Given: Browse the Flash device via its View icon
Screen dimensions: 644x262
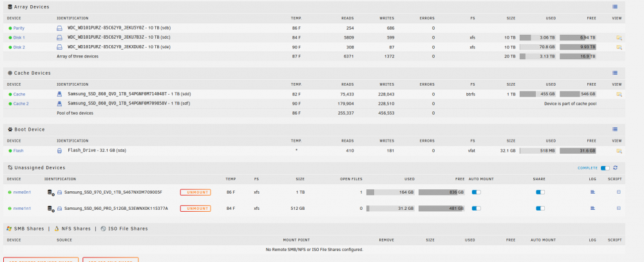Looking at the screenshot, I should [x=619, y=151].
